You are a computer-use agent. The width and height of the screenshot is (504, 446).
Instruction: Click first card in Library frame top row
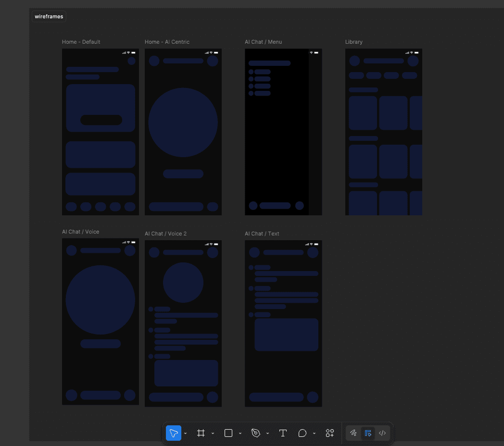363,113
